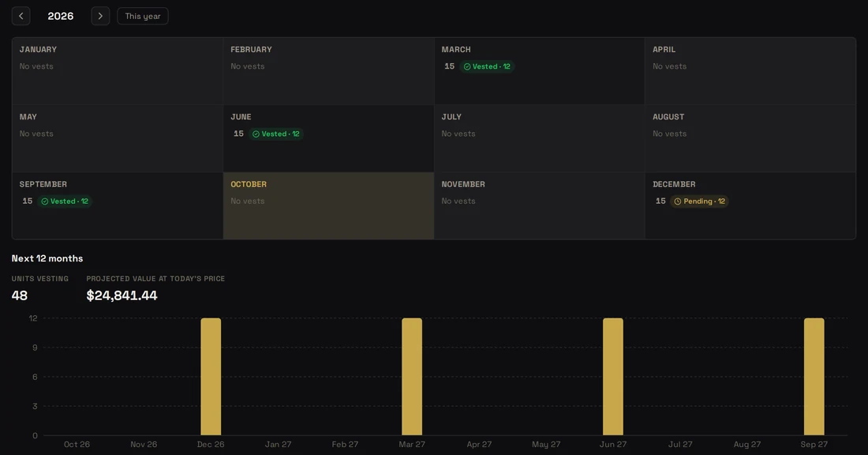Screen dimensions: 868x455
Task: Click the 2026 year label
Action: point(60,16)
